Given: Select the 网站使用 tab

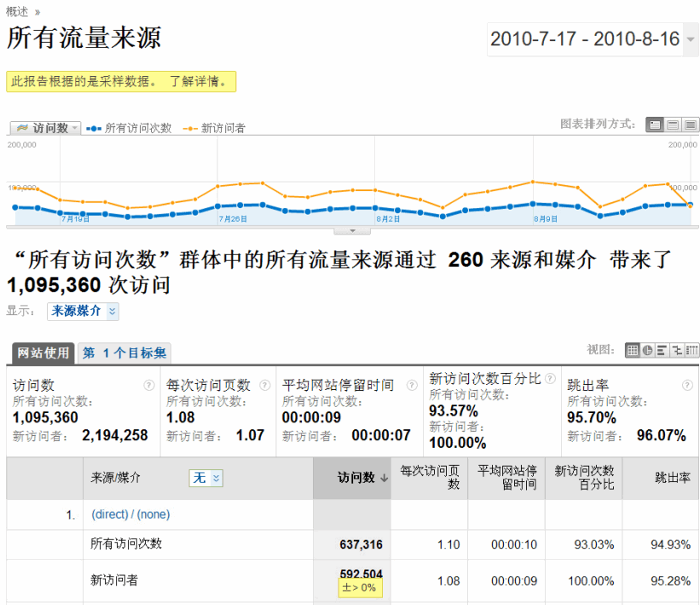Looking at the screenshot, I should click(x=43, y=353).
